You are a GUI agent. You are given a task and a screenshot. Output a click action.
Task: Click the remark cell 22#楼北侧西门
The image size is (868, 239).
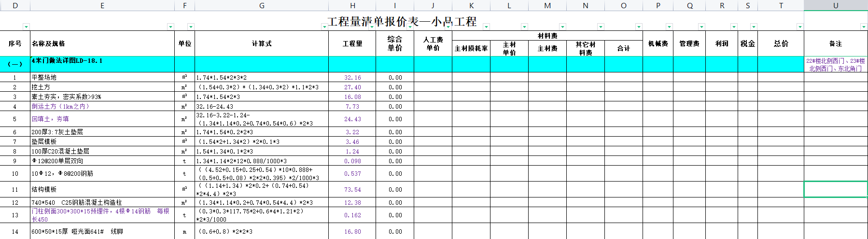pos(836,64)
